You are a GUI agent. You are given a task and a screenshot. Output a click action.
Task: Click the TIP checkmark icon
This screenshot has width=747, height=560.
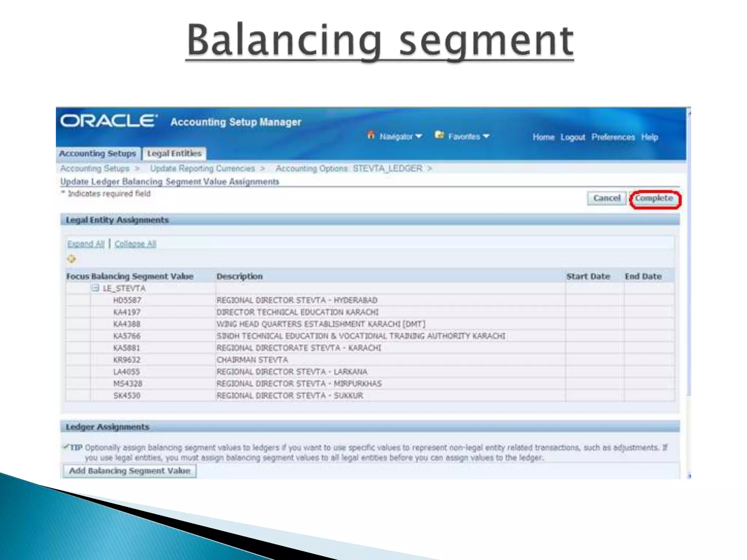coord(66,447)
